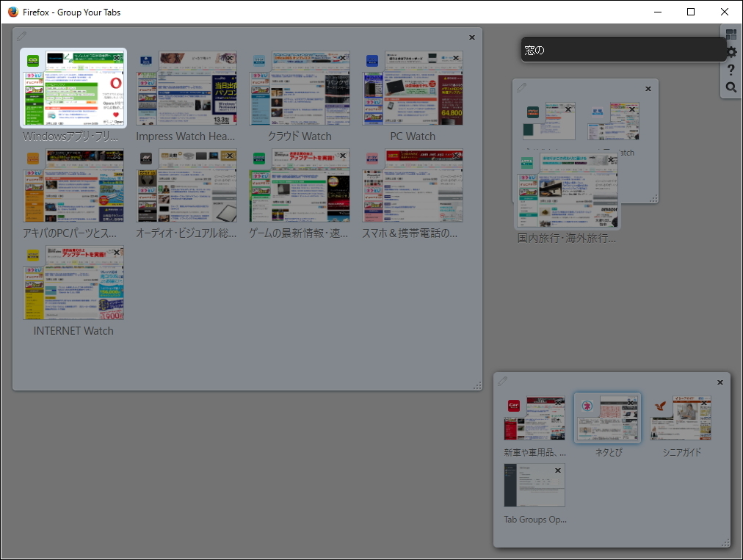Screen dimensions: 743x560
Task: Switch to the シニアガイド thumbnail
Action: [x=681, y=418]
